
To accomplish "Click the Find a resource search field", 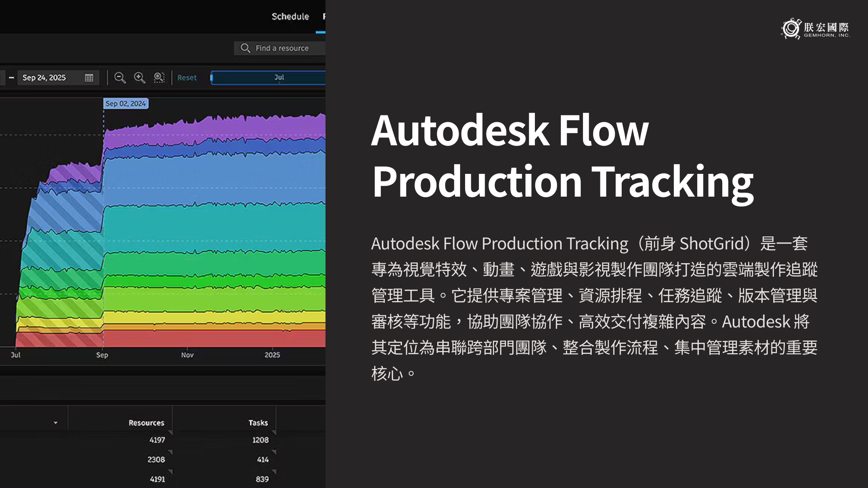I will 280,48.
